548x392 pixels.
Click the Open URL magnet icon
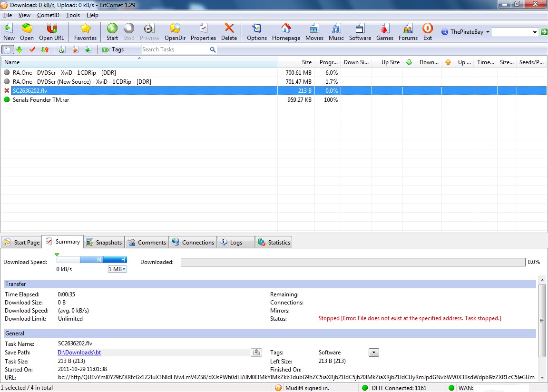(x=52, y=29)
